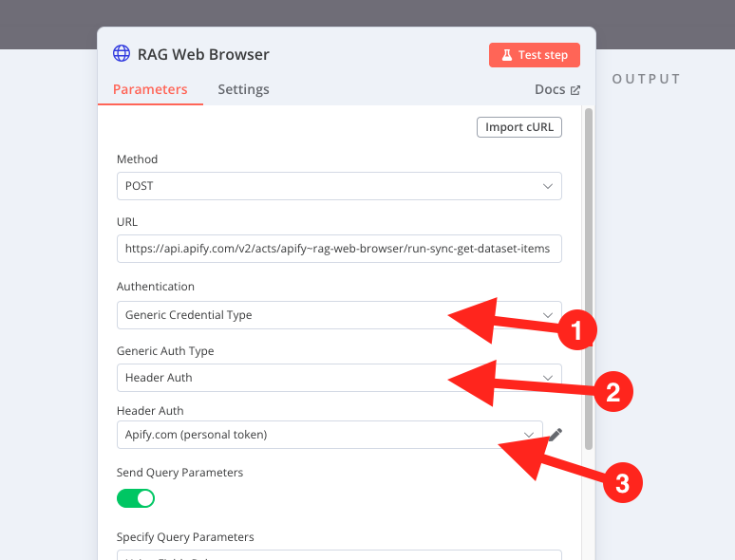Click the globe icon beside RAG Web Browser
The height and width of the screenshot is (560, 735).
121,54
